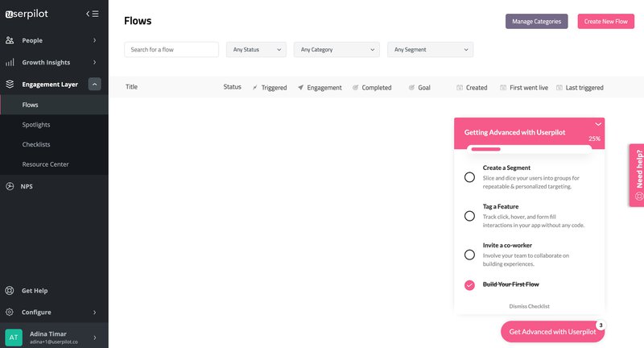Click the checklist progress bar

click(529, 149)
